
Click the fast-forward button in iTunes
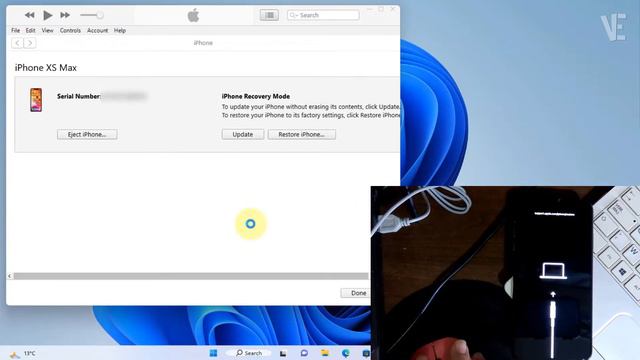65,15
